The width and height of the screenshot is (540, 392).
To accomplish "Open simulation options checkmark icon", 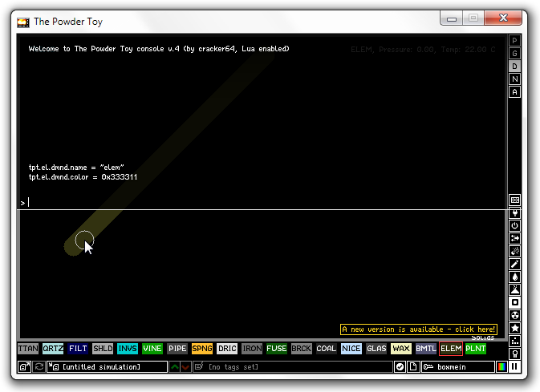I will 400,367.
